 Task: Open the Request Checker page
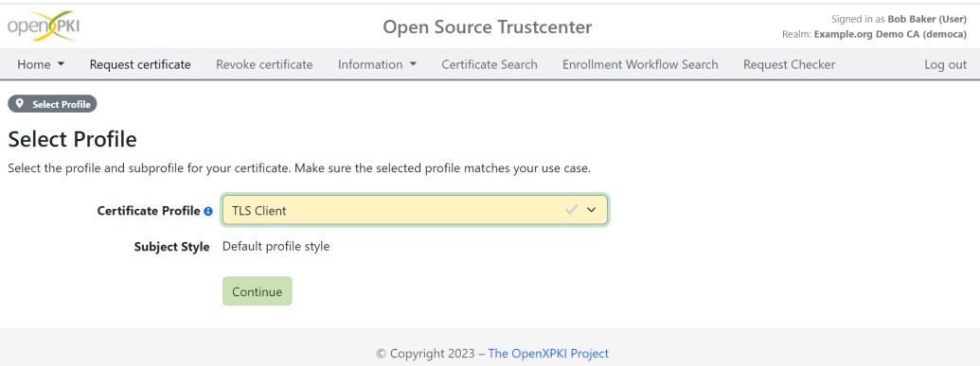(789, 64)
